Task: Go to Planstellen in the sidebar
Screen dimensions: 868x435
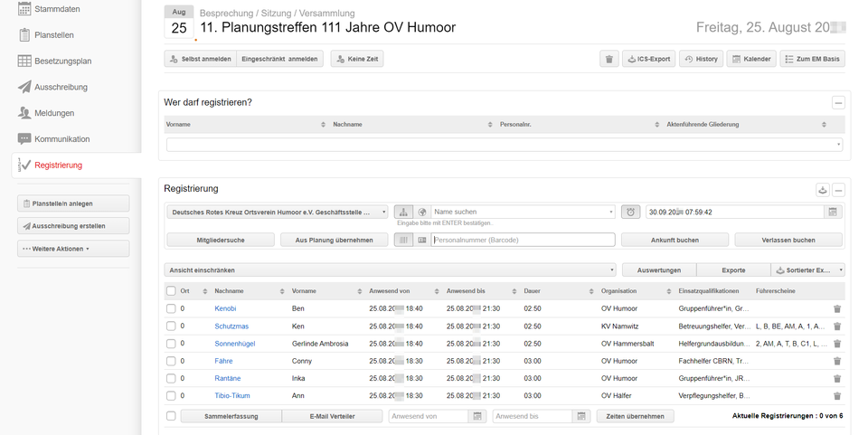Action: coord(46,35)
